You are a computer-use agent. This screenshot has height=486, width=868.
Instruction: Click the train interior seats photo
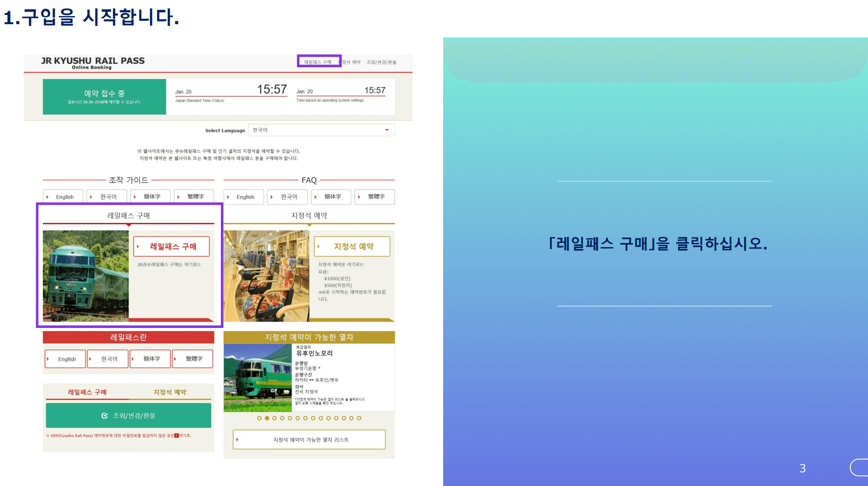pyautogui.click(x=267, y=276)
